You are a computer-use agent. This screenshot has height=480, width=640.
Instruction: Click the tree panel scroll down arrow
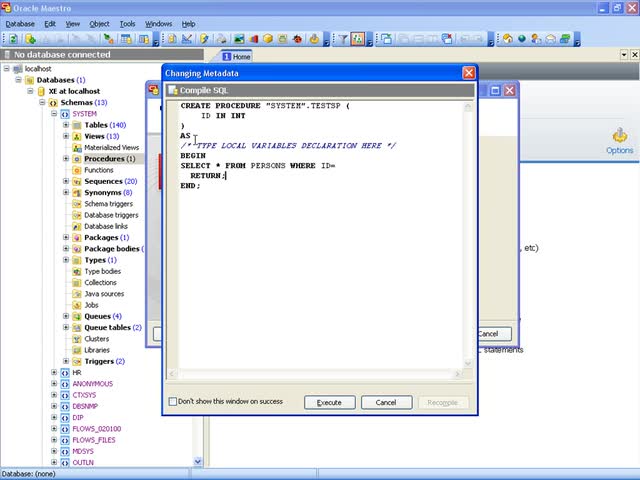click(x=198, y=462)
